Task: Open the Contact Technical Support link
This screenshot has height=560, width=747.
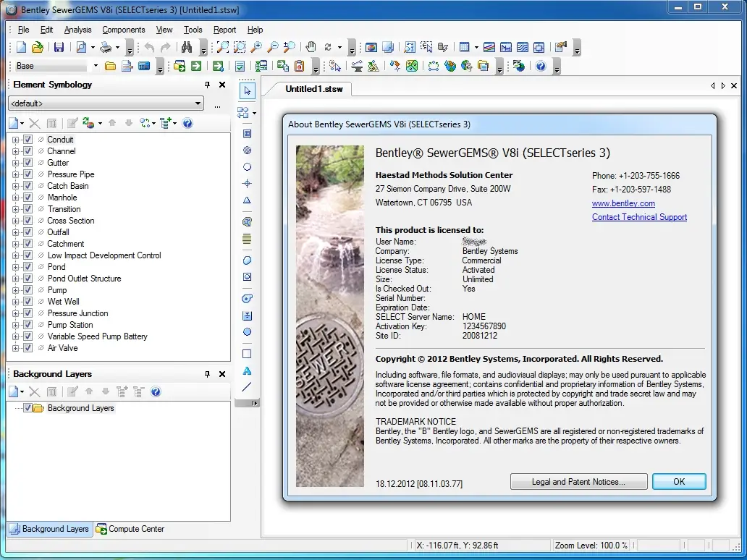Action: 639,217
